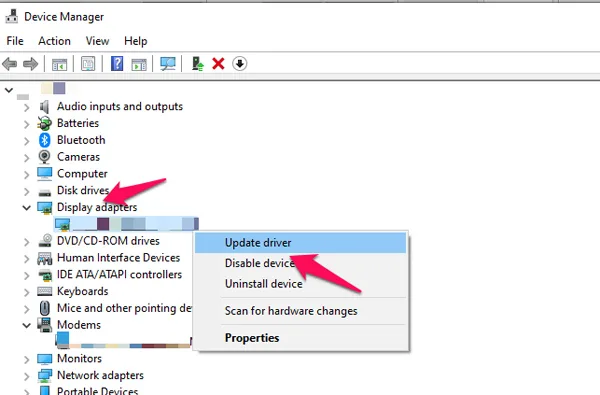This screenshot has height=395, width=600.
Task: Click the Human Interface Devices icon
Action: [x=45, y=258]
